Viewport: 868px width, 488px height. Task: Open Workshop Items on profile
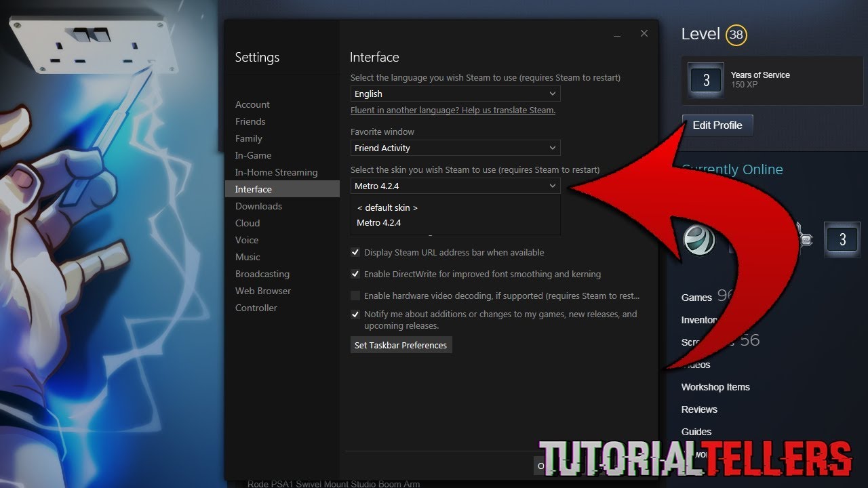click(715, 387)
